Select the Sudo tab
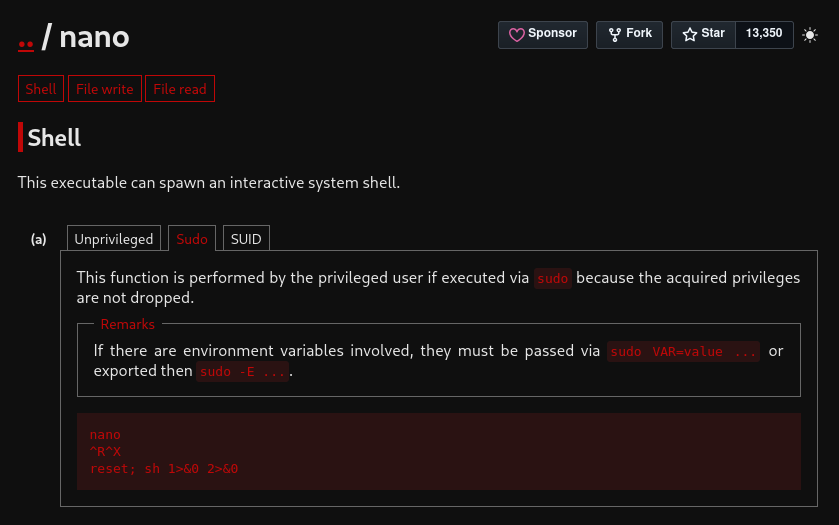This screenshot has height=525, width=839. coord(192,239)
